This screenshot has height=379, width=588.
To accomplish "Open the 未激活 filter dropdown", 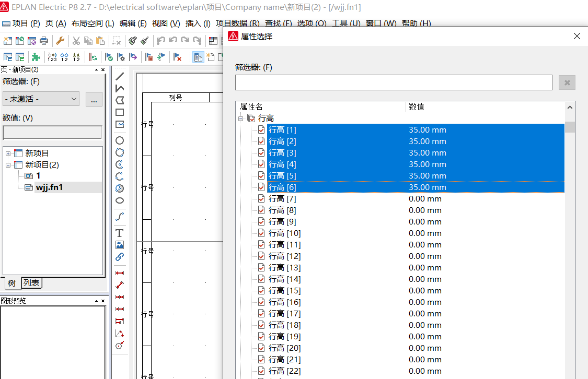I will (41, 99).
